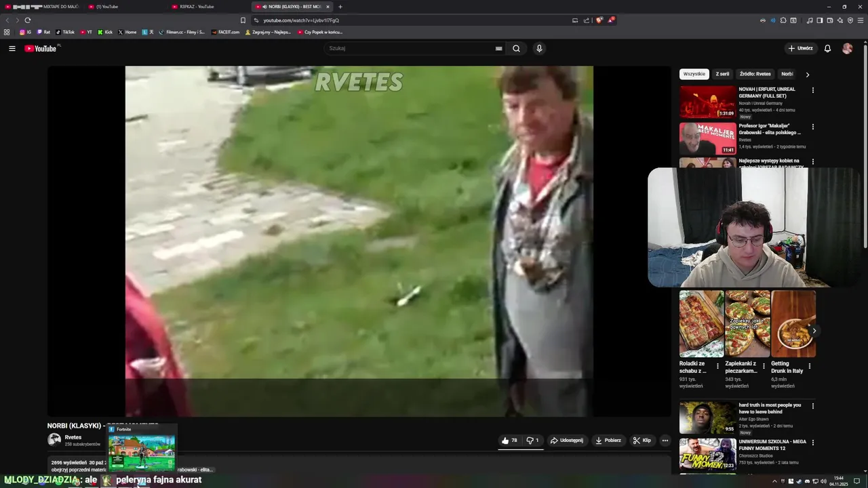Click the youtube.com address bar URL
Screen dimensions: 868x488
pos(301,20)
